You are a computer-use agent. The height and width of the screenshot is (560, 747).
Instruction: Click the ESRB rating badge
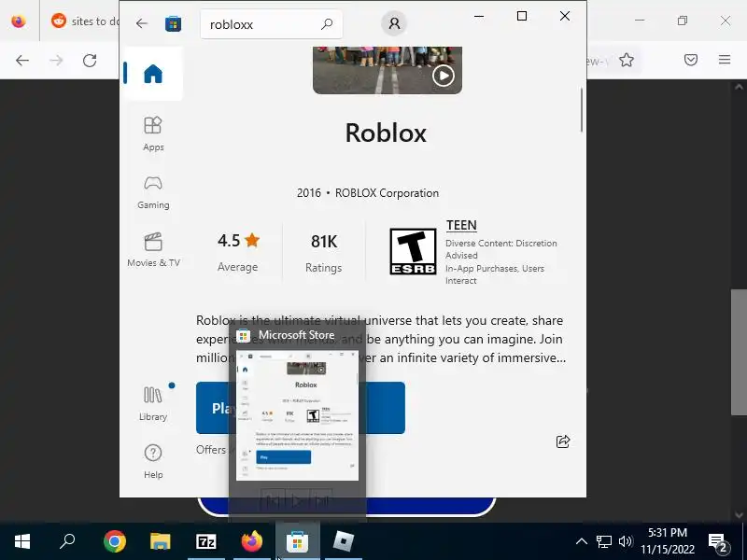(413, 251)
